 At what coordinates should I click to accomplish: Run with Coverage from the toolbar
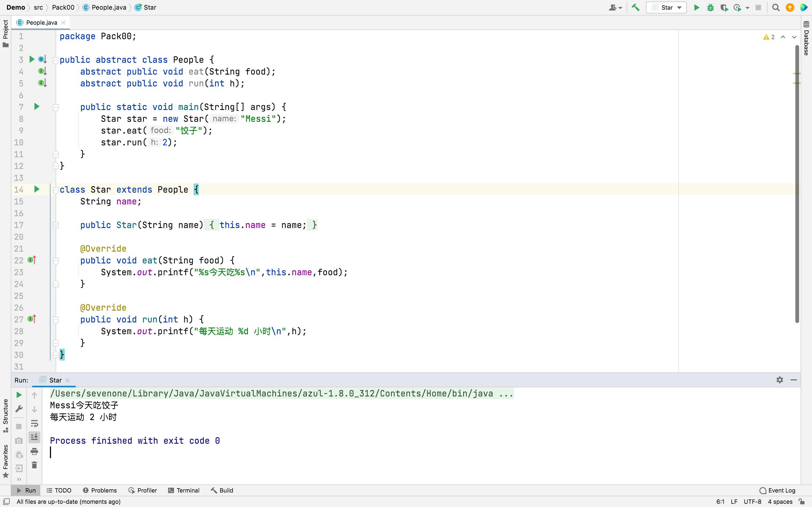pyautogui.click(x=724, y=8)
